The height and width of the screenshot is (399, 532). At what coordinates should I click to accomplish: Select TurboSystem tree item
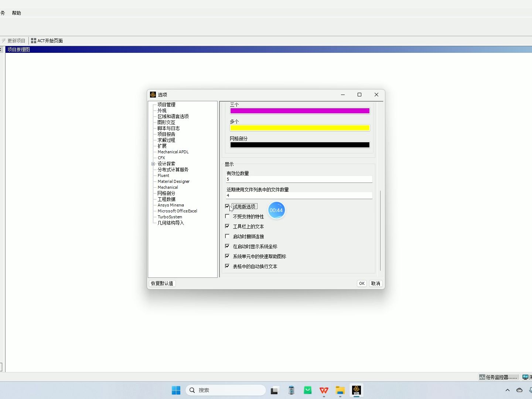pyautogui.click(x=170, y=217)
